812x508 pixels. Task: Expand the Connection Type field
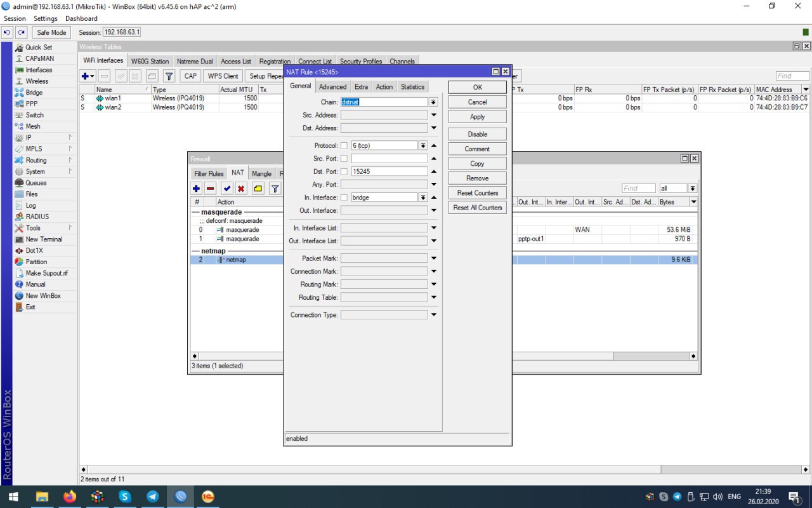click(x=434, y=315)
